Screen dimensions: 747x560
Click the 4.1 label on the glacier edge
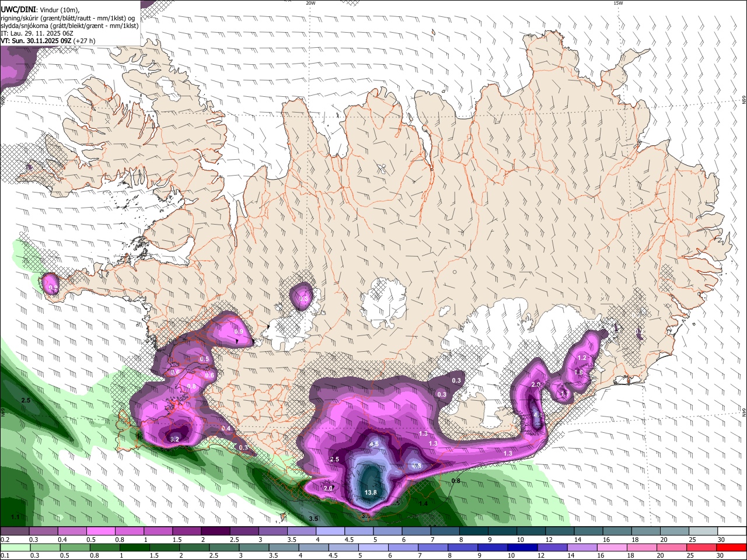(538, 415)
